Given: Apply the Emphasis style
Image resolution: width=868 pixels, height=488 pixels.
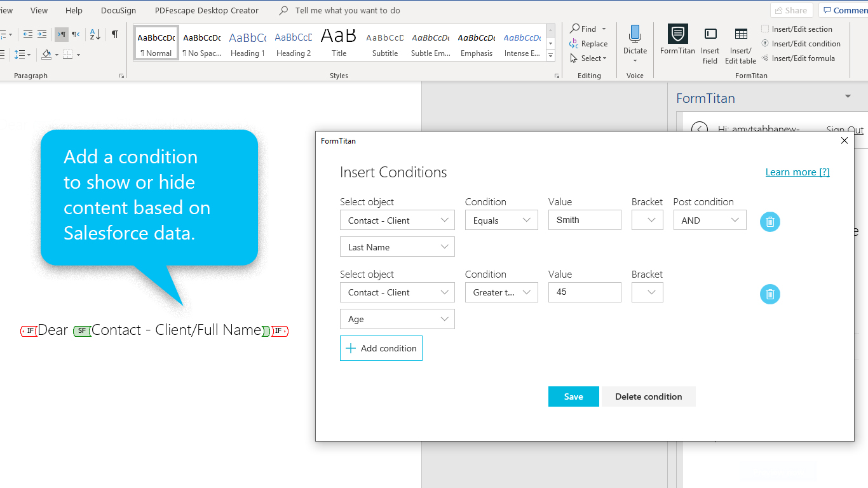Looking at the screenshot, I should [x=476, y=43].
